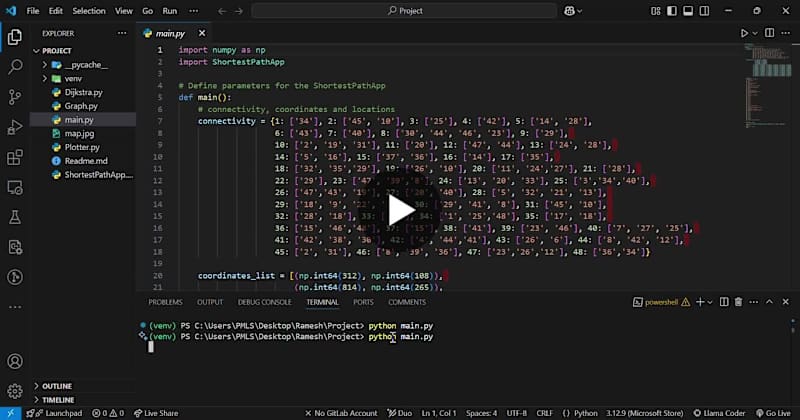Click the Project search command box
Image resolution: width=800 pixels, height=420 pixels.
tap(404, 11)
